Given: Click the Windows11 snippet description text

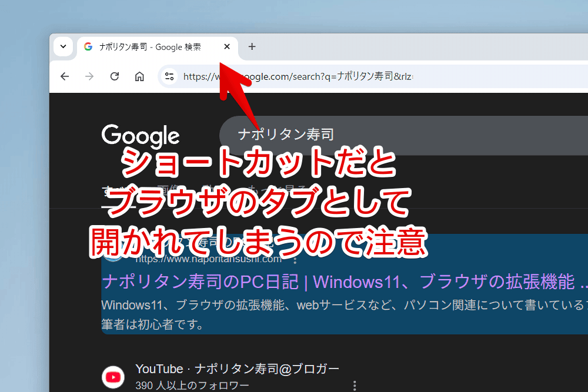Looking at the screenshot, I should tap(344, 314).
